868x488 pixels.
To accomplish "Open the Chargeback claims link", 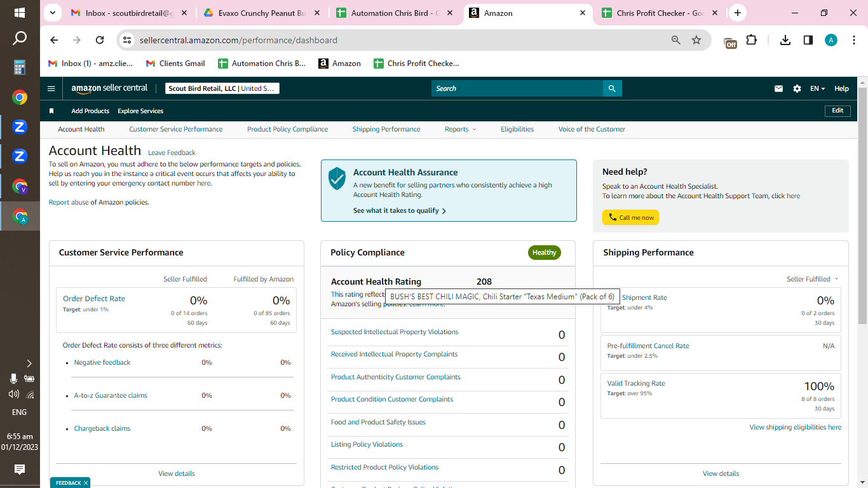I will [102, 428].
